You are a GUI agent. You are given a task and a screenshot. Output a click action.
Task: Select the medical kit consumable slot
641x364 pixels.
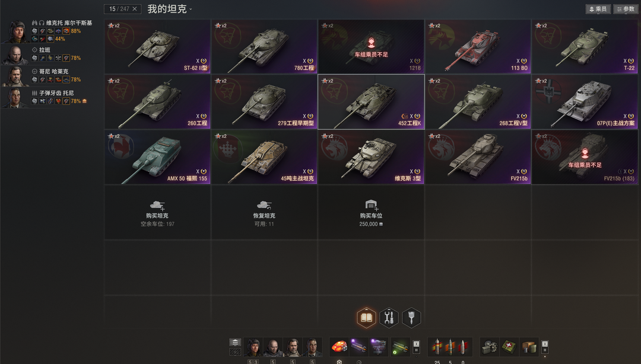(x=509, y=347)
